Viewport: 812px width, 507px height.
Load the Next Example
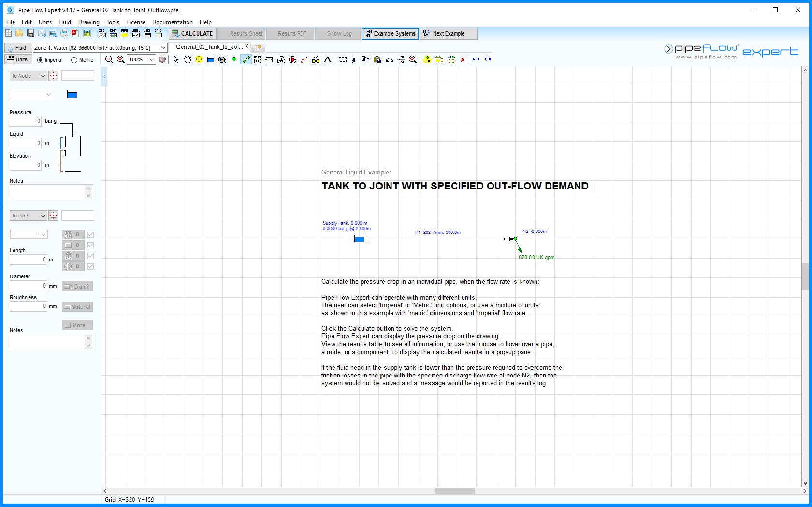click(449, 33)
